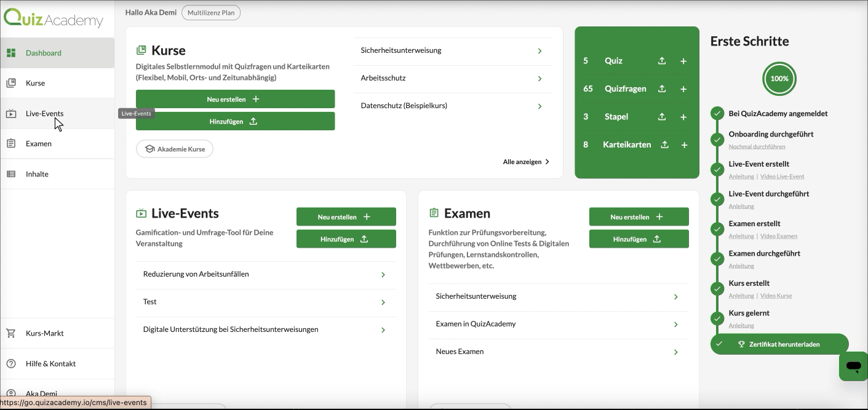Click Hinzufügen in Examen card
This screenshot has height=410, width=868.
coord(639,239)
